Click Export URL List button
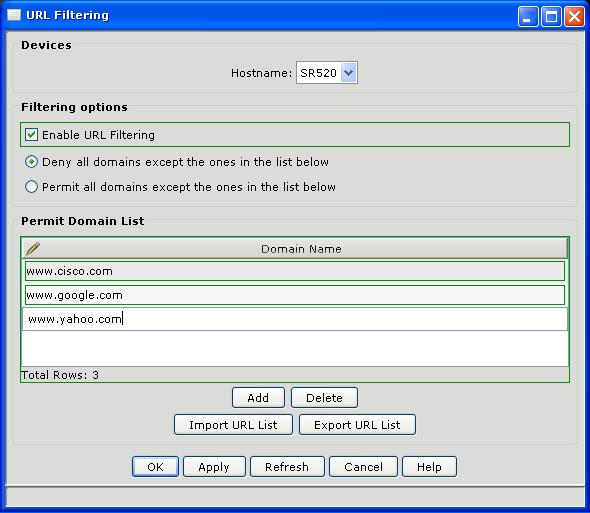590x513 pixels. (x=357, y=425)
